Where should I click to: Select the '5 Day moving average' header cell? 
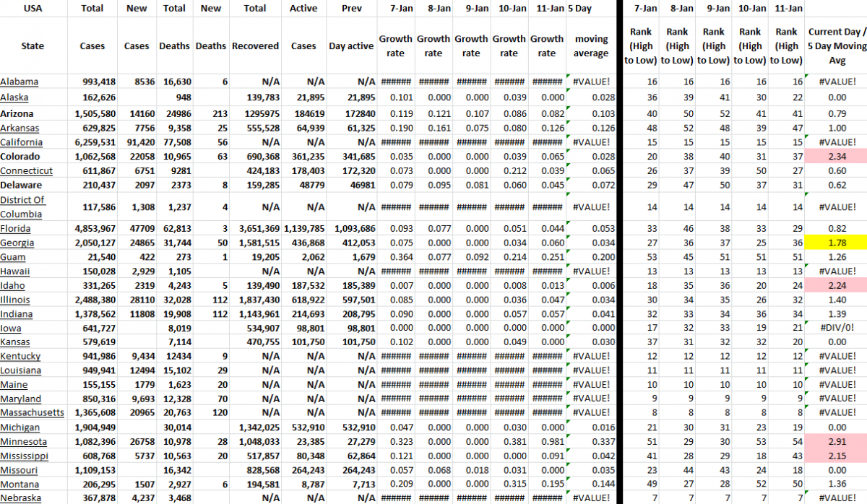pos(591,45)
